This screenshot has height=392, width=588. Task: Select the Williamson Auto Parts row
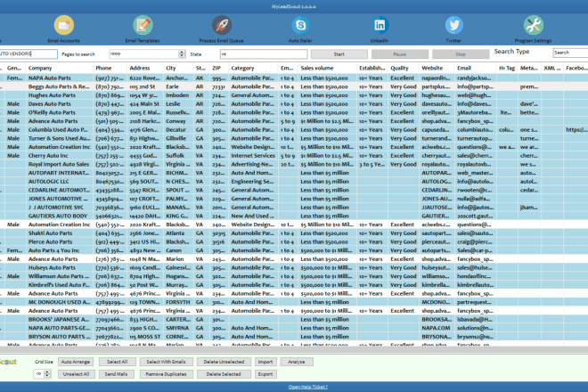click(x=294, y=276)
